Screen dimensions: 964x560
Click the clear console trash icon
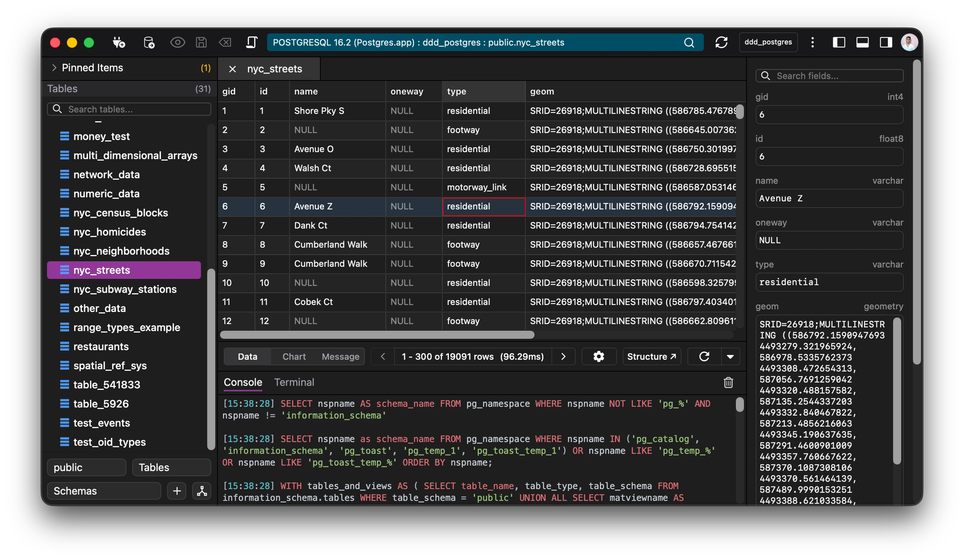click(728, 383)
